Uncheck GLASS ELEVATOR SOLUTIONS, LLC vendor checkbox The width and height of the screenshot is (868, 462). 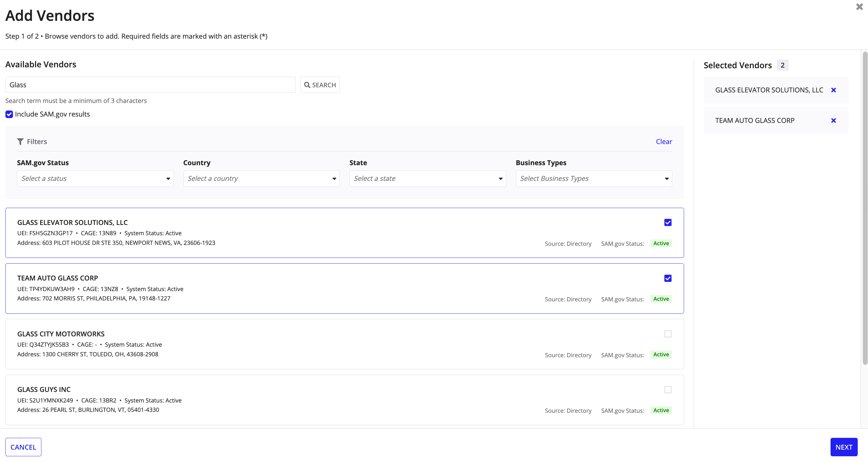click(x=667, y=223)
